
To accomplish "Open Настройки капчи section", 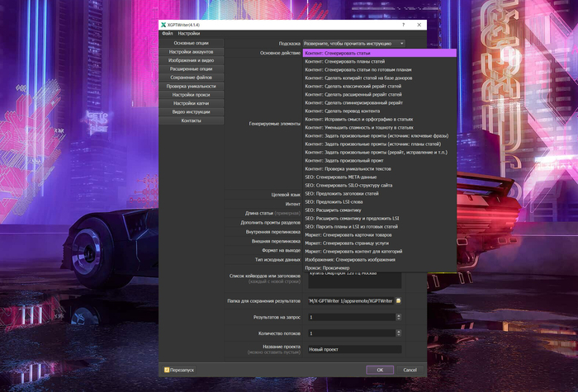I will pyautogui.click(x=191, y=103).
